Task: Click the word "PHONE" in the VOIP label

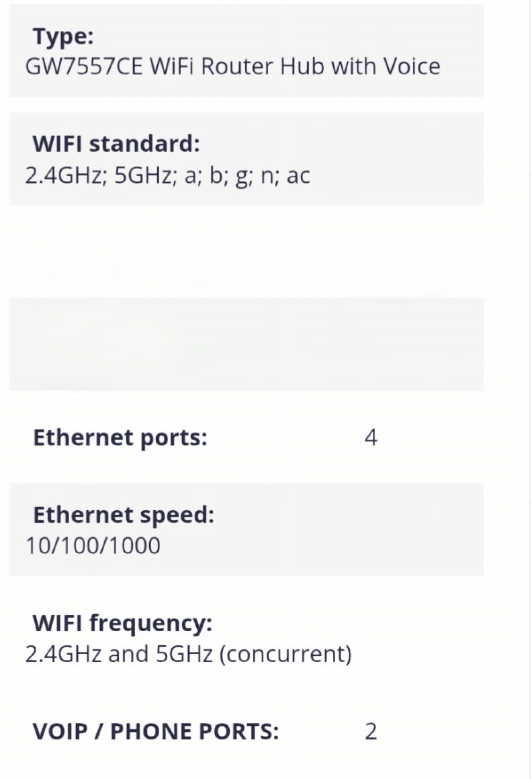Action: 148,731
